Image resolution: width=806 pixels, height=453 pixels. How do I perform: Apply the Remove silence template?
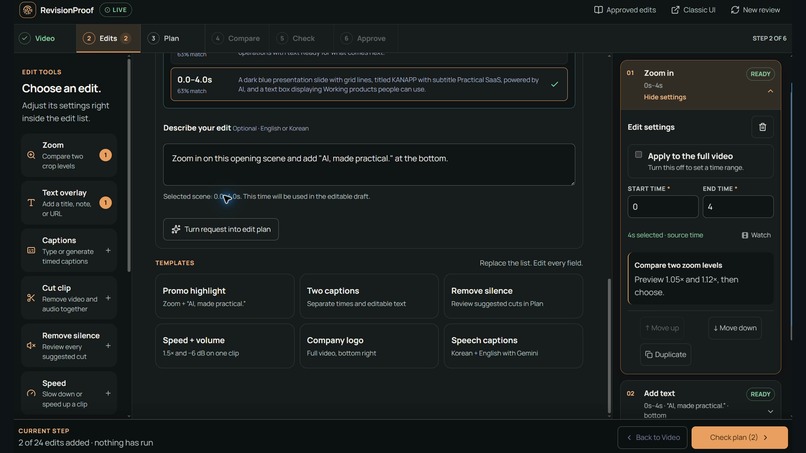click(x=514, y=296)
